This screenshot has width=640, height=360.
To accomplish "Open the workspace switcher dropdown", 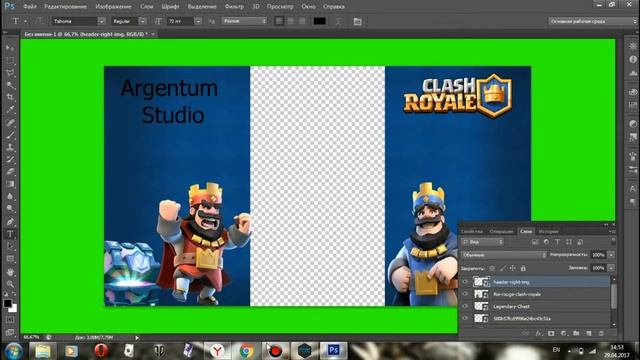I will tap(592, 21).
